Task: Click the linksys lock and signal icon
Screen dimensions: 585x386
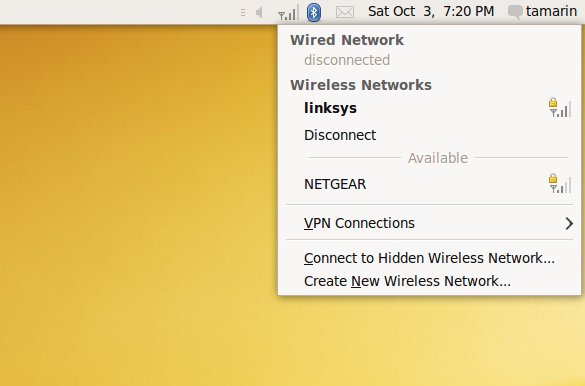Action: click(560, 108)
